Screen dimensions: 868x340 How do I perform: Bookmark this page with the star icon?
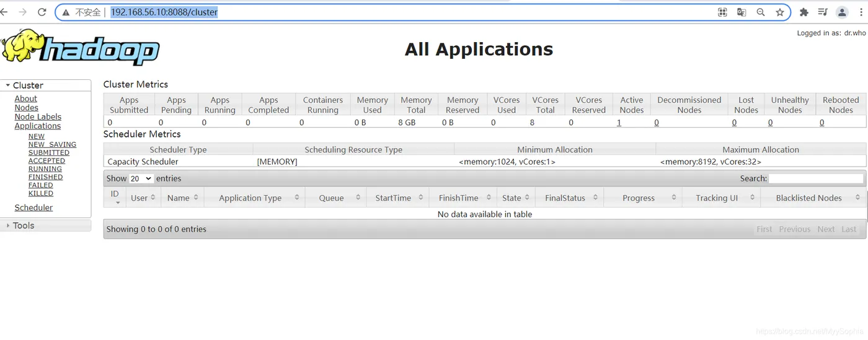[780, 12]
